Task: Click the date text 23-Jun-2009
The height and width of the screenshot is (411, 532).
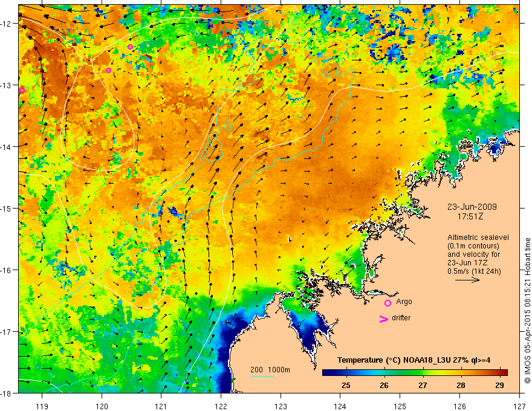Action: point(472,207)
